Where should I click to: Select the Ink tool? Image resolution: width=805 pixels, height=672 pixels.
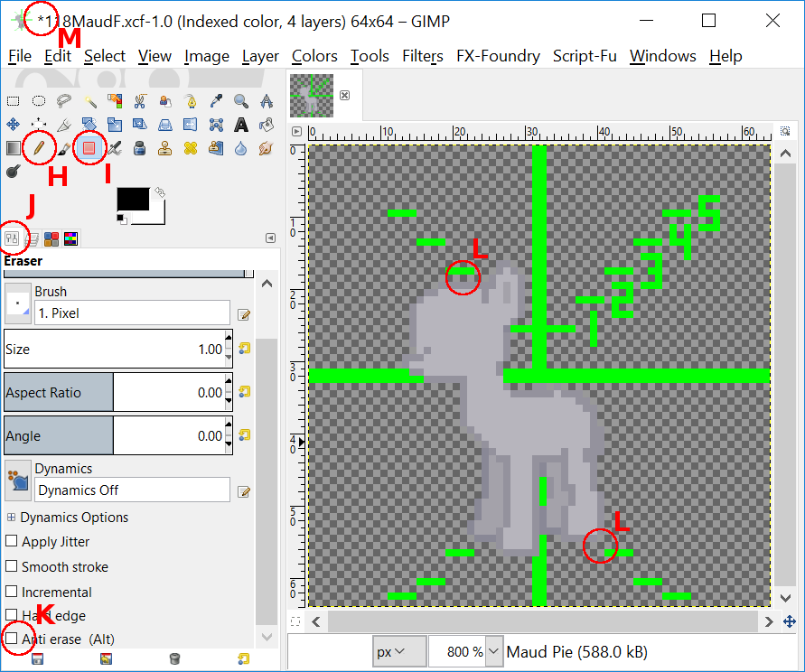[x=140, y=148]
